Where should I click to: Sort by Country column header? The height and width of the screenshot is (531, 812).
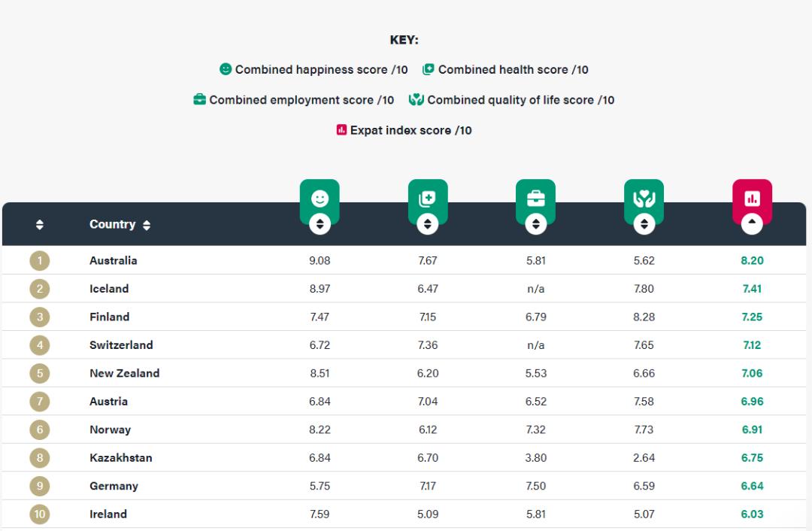[120, 224]
